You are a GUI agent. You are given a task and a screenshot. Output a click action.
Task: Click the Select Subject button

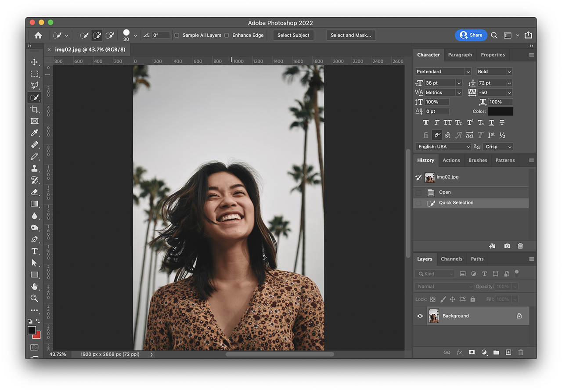(x=293, y=35)
